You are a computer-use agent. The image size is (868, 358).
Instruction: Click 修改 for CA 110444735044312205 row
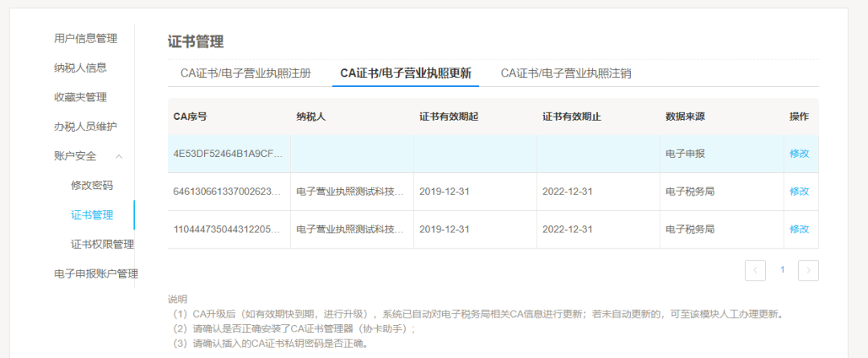800,229
